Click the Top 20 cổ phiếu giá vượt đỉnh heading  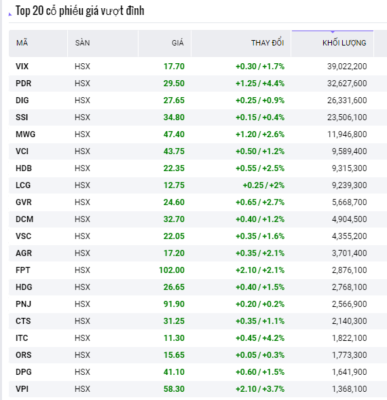pyautogui.click(x=80, y=11)
